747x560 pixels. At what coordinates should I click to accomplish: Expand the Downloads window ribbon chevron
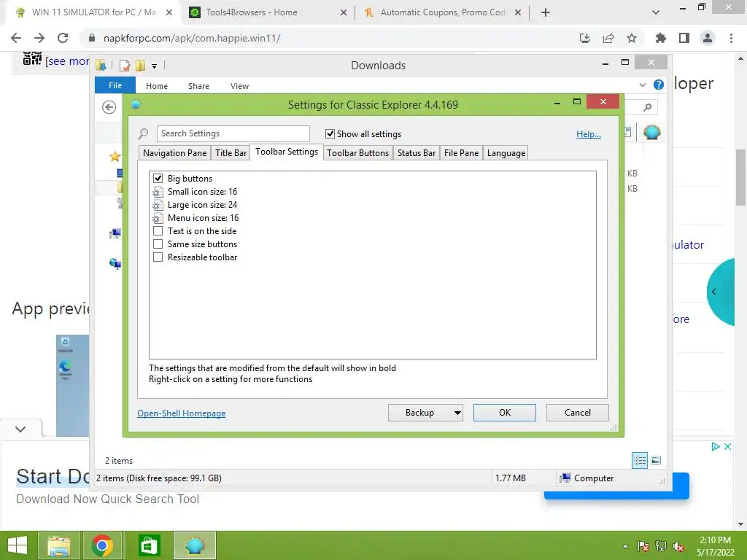click(x=643, y=85)
